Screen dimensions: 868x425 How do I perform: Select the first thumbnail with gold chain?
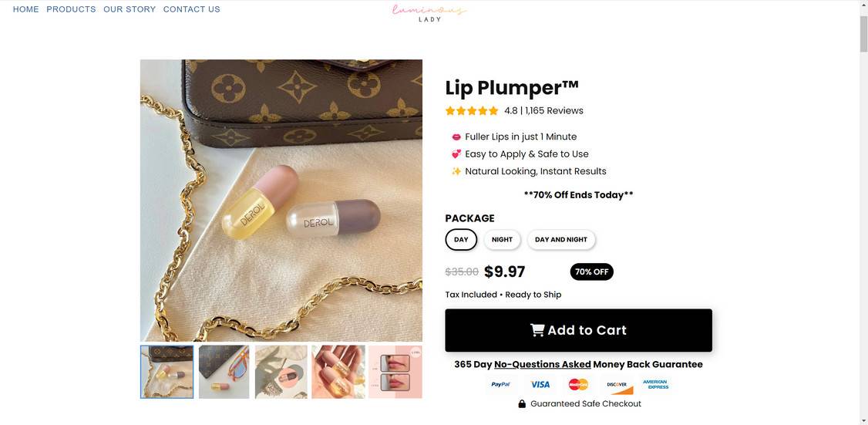tap(167, 372)
